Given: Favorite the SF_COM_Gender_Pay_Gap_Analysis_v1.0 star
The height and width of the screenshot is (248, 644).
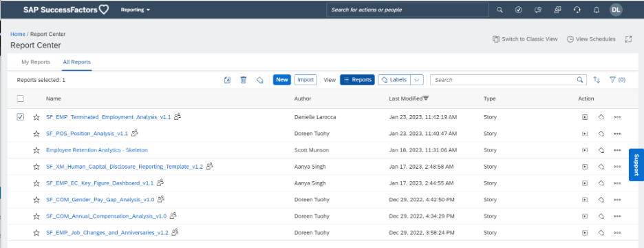Looking at the screenshot, I should pos(36,200).
